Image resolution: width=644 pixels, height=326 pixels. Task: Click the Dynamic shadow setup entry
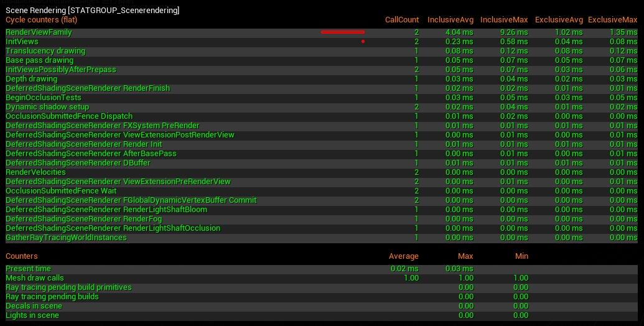(47, 107)
